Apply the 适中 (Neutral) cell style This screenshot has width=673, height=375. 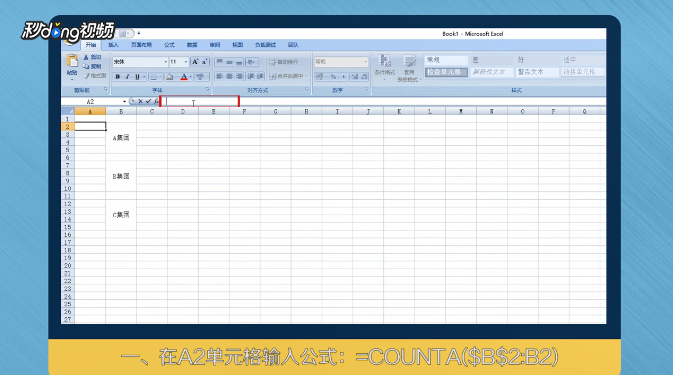(582, 60)
